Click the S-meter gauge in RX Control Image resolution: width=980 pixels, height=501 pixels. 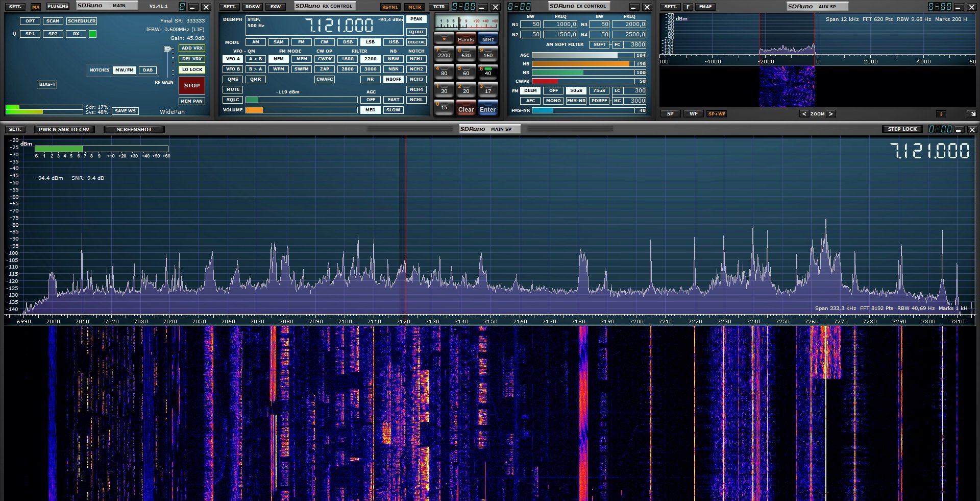click(x=466, y=23)
